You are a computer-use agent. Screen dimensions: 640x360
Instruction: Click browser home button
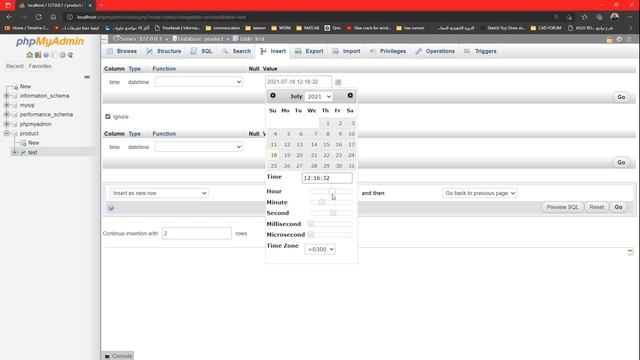tap(53, 17)
